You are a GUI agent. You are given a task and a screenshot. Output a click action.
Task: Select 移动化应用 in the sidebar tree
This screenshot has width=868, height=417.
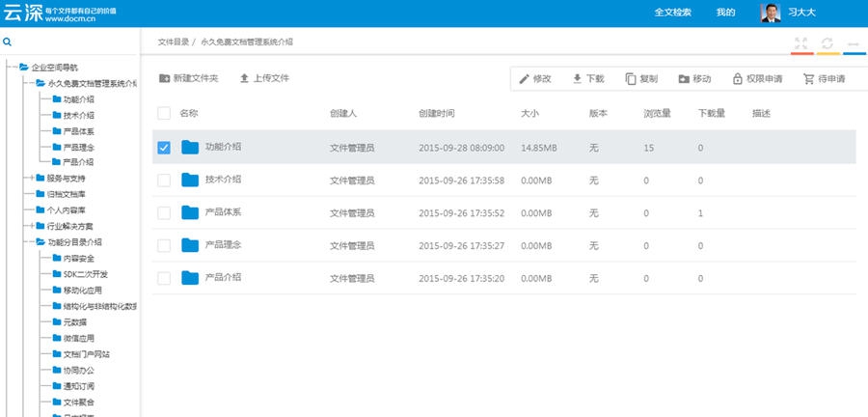tap(83, 291)
